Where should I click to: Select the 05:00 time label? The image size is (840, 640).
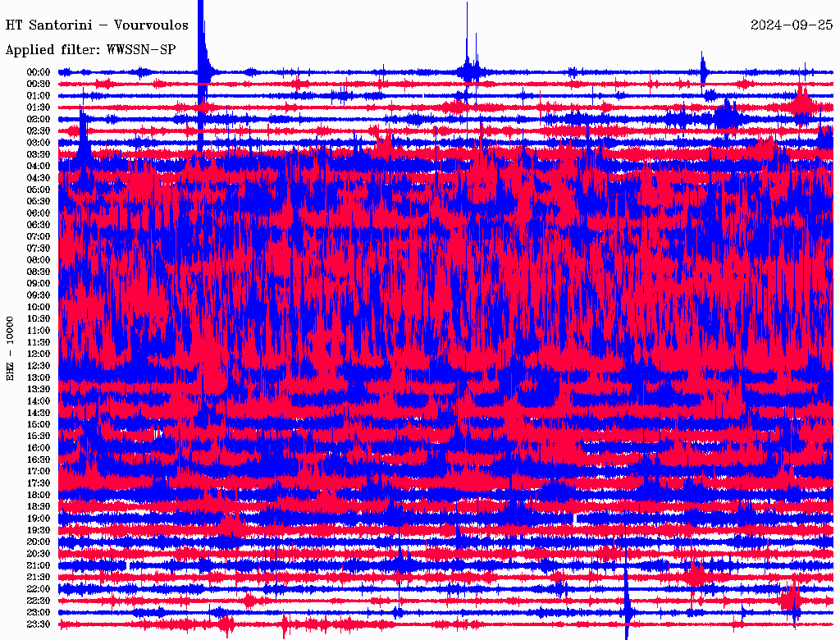coord(39,190)
